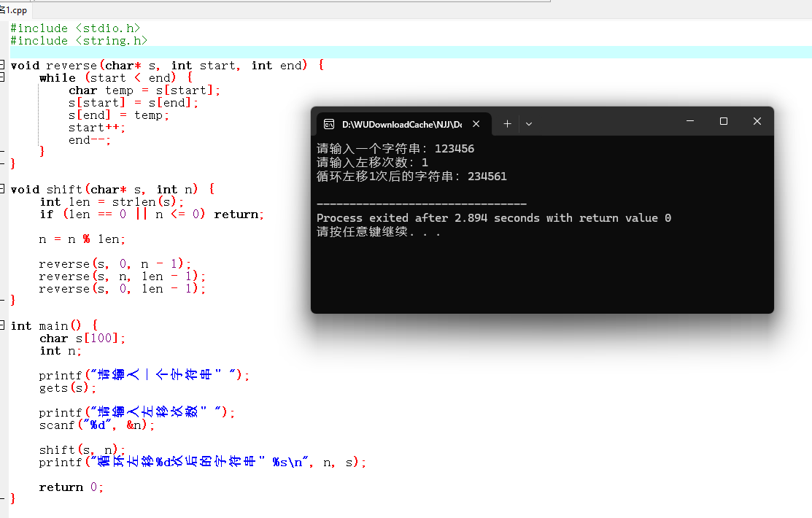
Task: Click the 'end--;' code line
Action: point(90,140)
